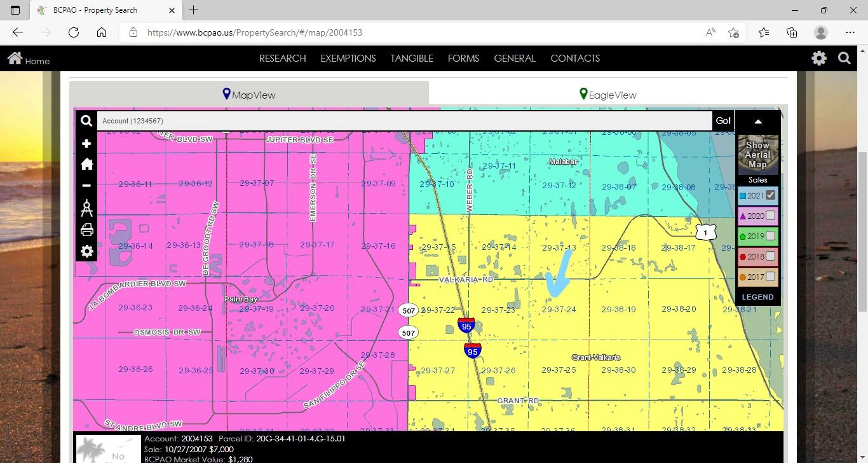This screenshot has height=463, width=868.
Task: Open map settings gear in left toolbar
Action: click(x=87, y=251)
